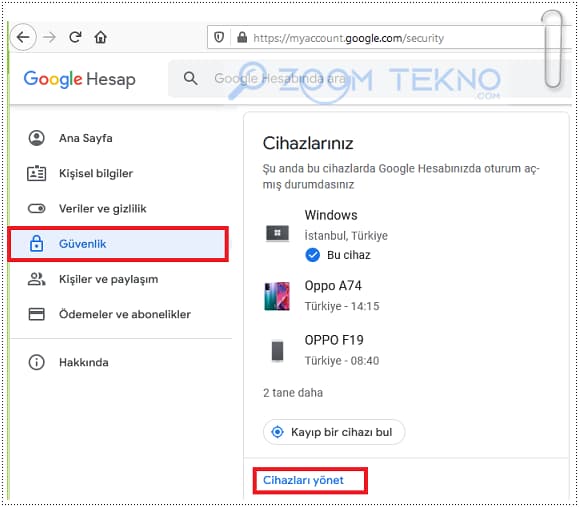
Task: Select Güvenlik in the sidebar
Action: (118, 244)
